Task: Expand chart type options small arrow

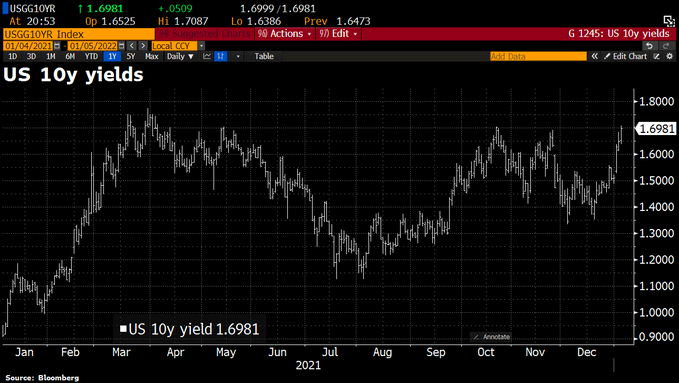Action: point(238,56)
